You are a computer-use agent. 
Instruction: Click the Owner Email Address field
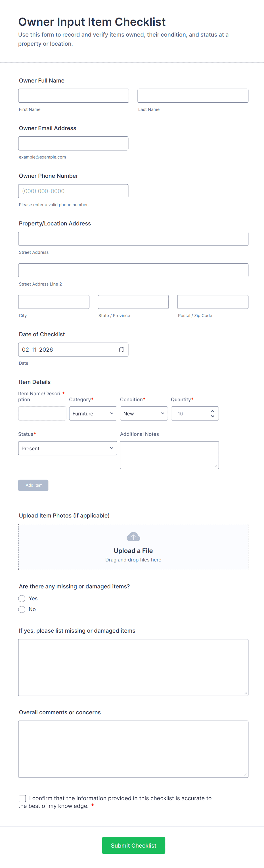point(73,143)
